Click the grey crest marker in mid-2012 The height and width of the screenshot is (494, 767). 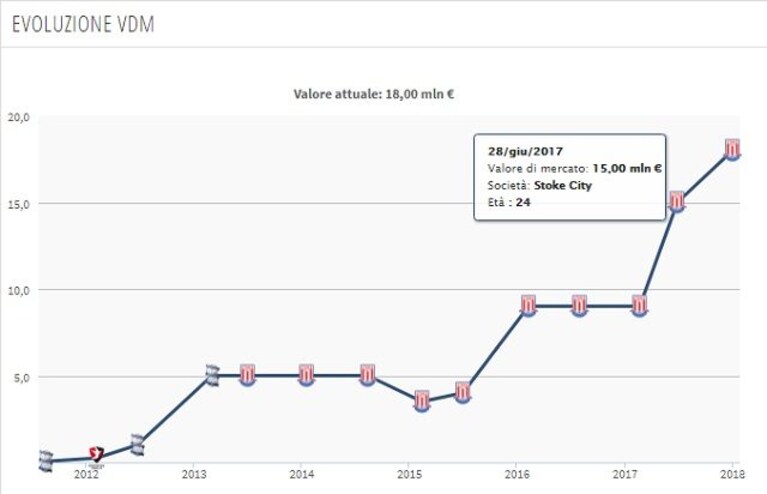point(138,445)
